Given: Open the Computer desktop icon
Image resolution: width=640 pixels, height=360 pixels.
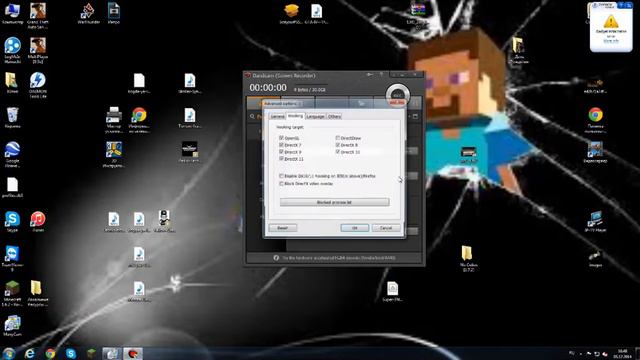Looking at the screenshot, I should [12, 13].
